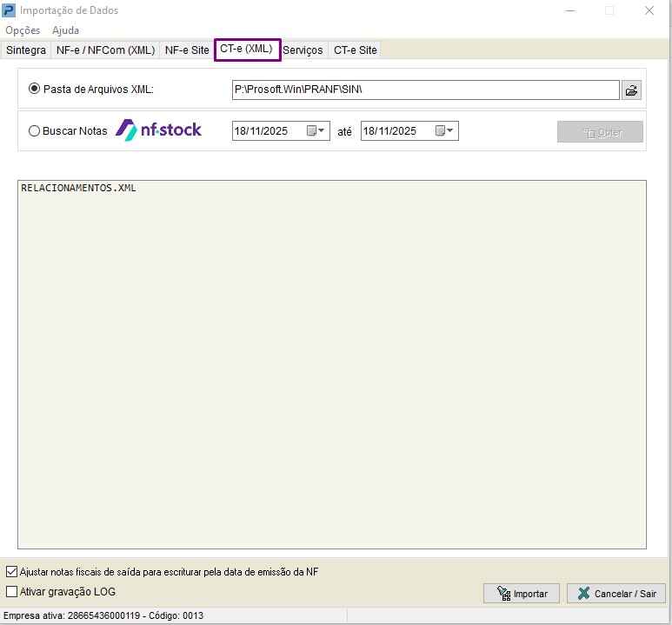The height and width of the screenshot is (625, 672).
Task: Open the folder browse icon beside XML path
Action: [x=631, y=90]
